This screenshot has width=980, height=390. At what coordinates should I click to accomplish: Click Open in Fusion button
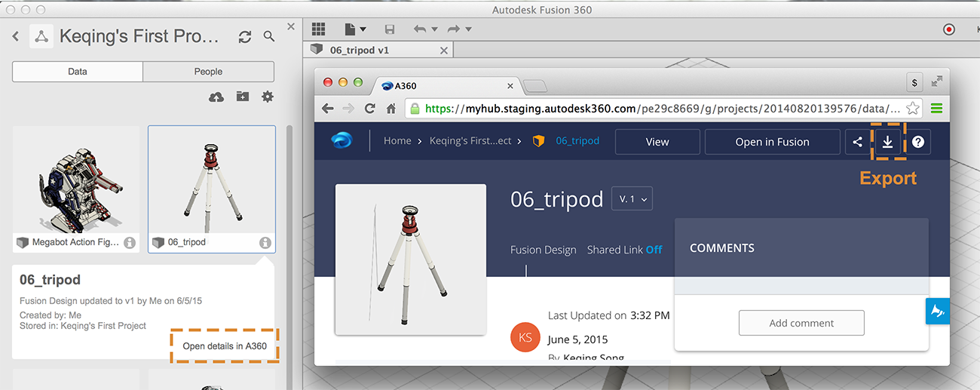point(773,142)
